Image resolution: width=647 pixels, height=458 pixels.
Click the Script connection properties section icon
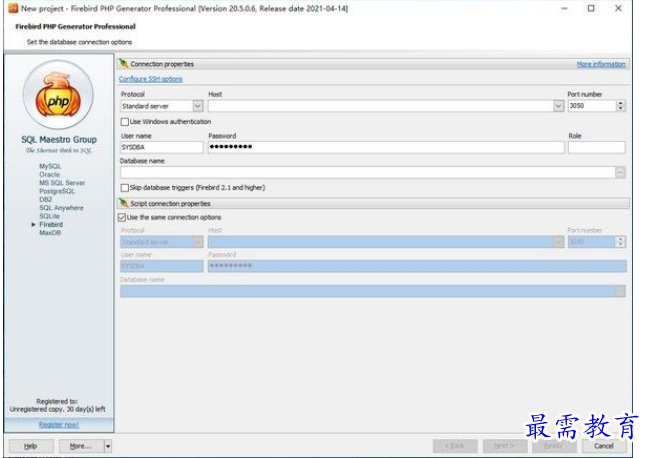(123, 203)
